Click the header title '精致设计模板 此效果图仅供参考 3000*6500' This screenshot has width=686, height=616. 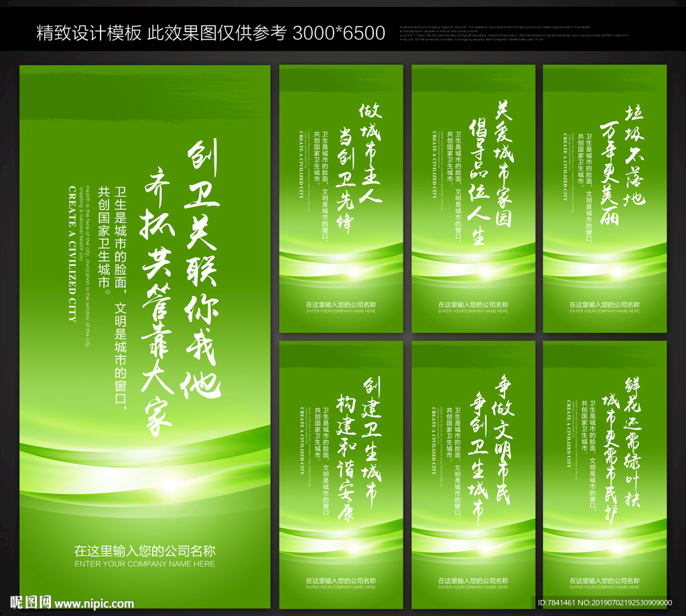(x=210, y=33)
